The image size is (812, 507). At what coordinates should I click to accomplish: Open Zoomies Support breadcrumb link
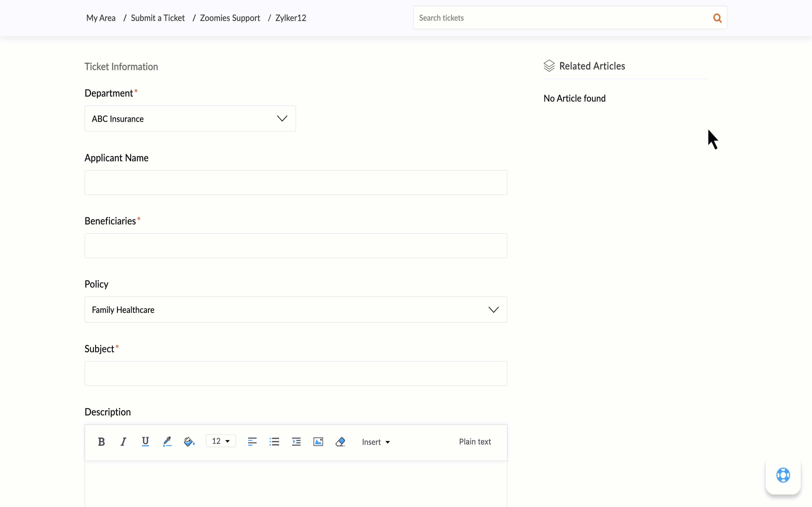point(230,18)
